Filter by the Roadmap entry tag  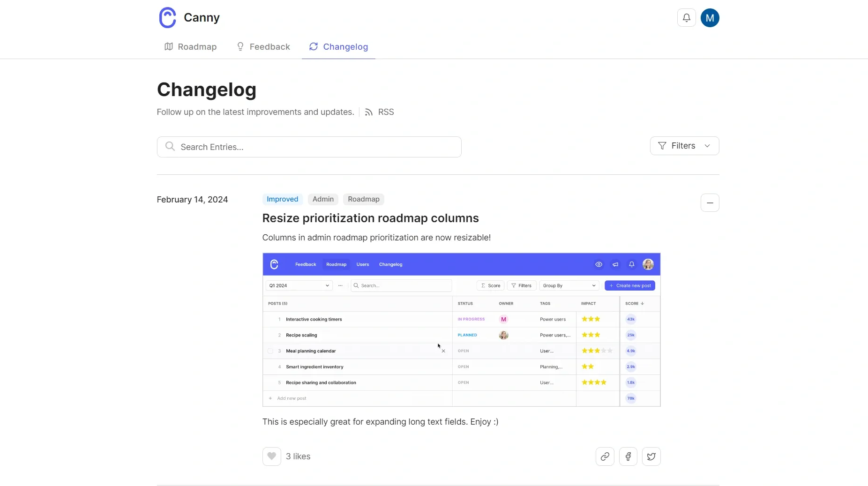click(x=363, y=199)
